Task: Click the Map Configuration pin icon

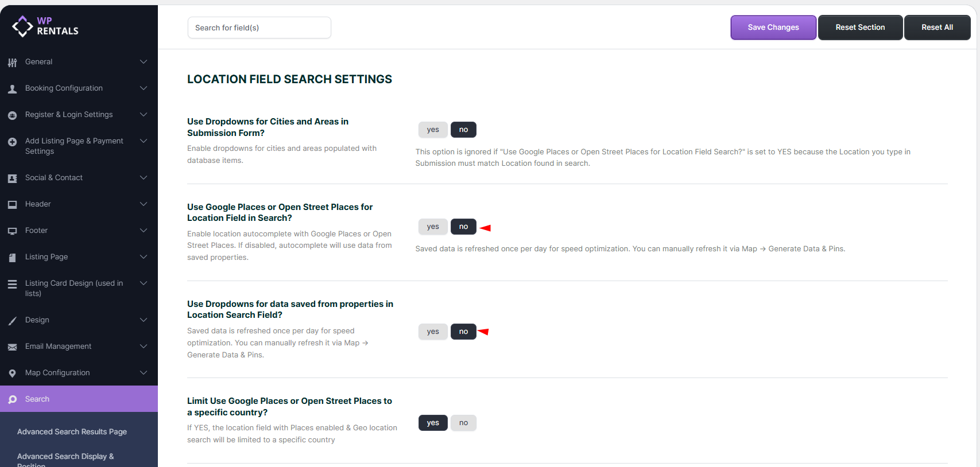Action: 12,373
